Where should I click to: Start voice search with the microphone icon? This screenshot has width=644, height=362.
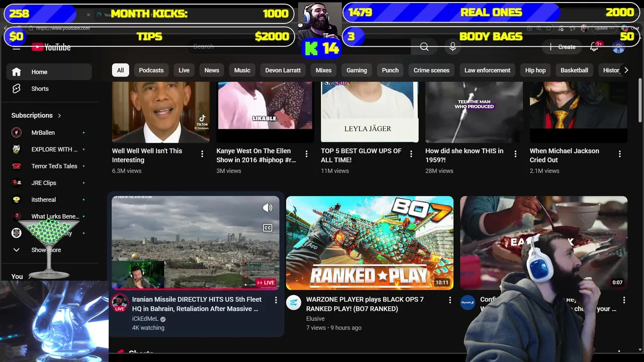point(453,47)
